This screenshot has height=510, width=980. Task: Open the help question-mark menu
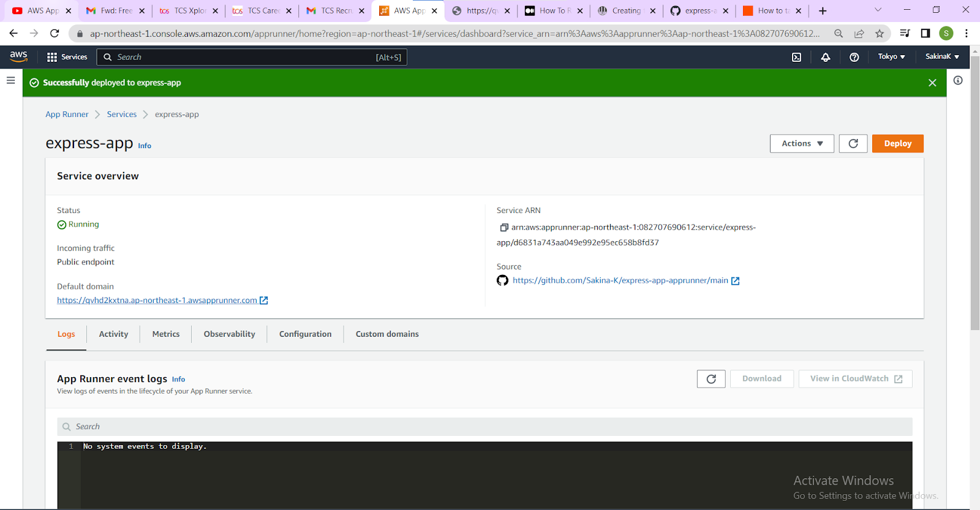[x=854, y=57]
